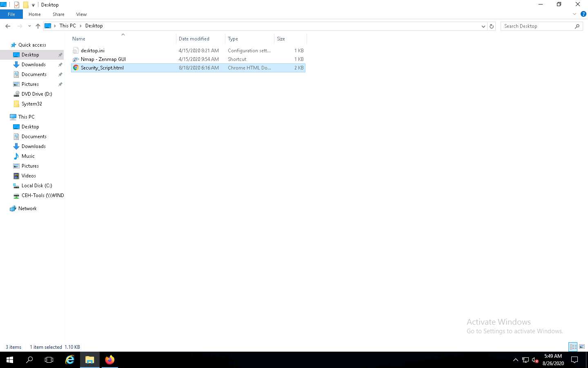Open the desktop.ini file
The image size is (588, 368).
click(x=93, y=50)
